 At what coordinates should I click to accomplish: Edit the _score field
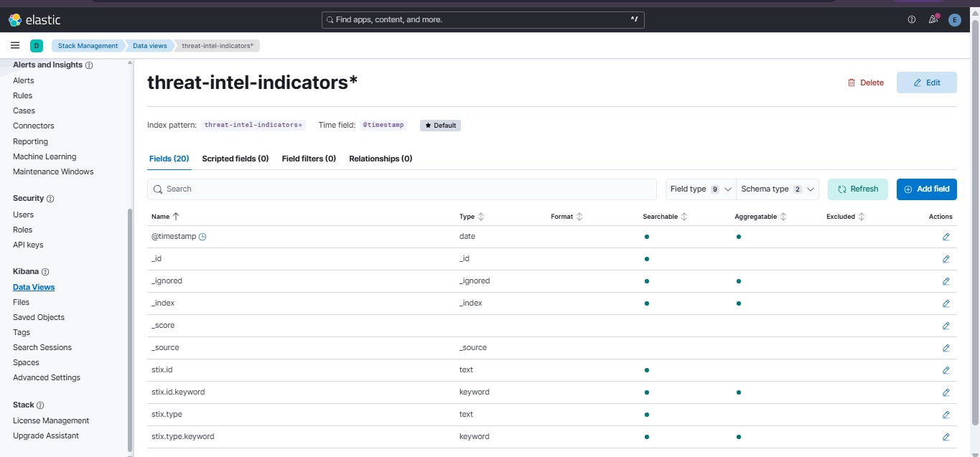[x=946, y=326]
